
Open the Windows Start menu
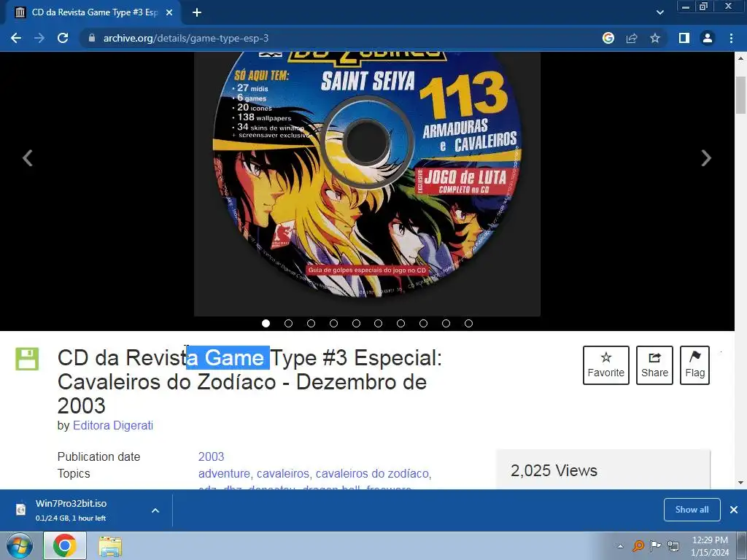(x=19, y=545)
